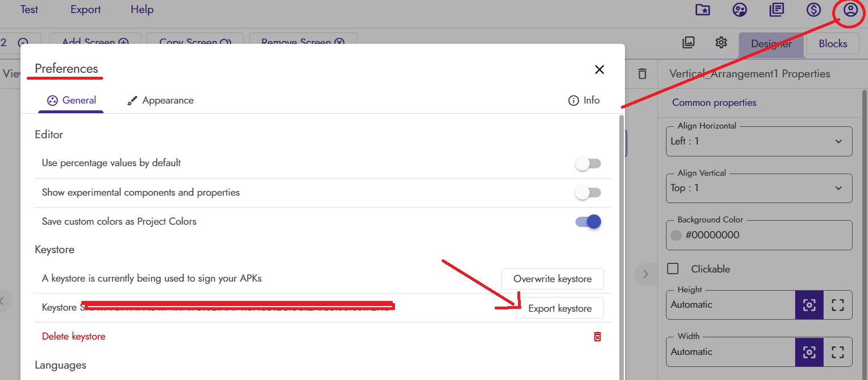
Task: Check the Clickable checkbox
Action: 673,269
